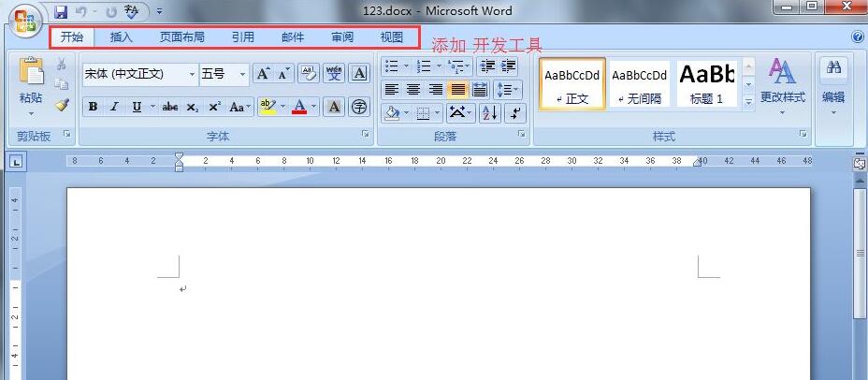Center align paragraph text
Viewport: 868px width, 380px height.
pos(413,89)
